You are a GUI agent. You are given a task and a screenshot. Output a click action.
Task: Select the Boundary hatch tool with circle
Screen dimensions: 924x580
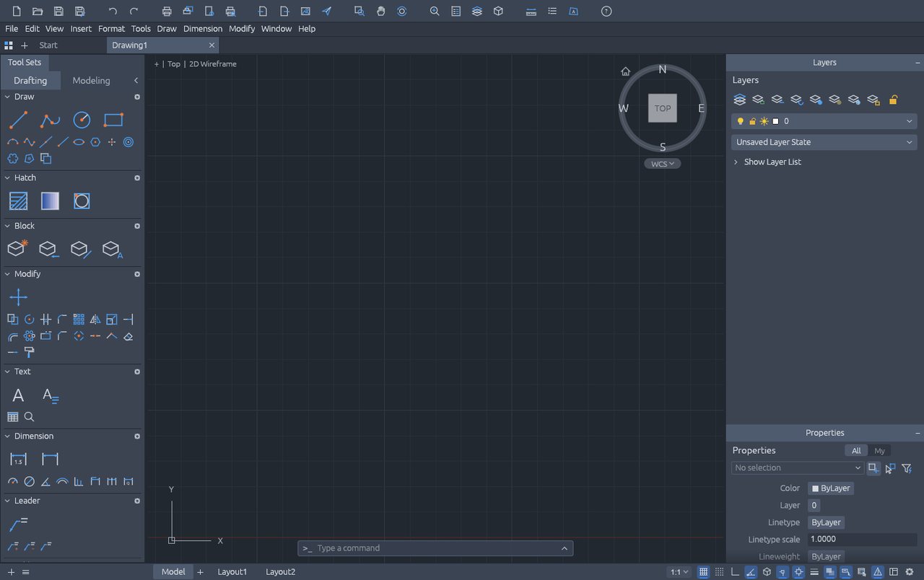[82, 201]
